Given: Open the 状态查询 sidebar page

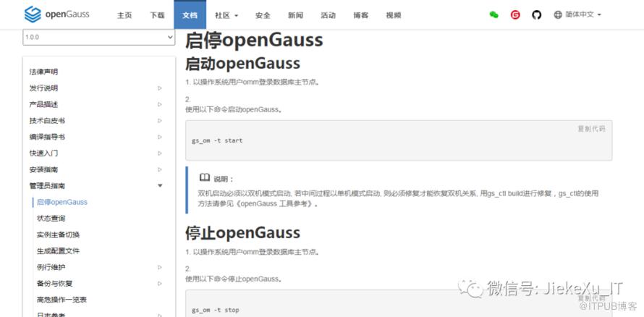Looking at the screenshot, I should point(51,218).
